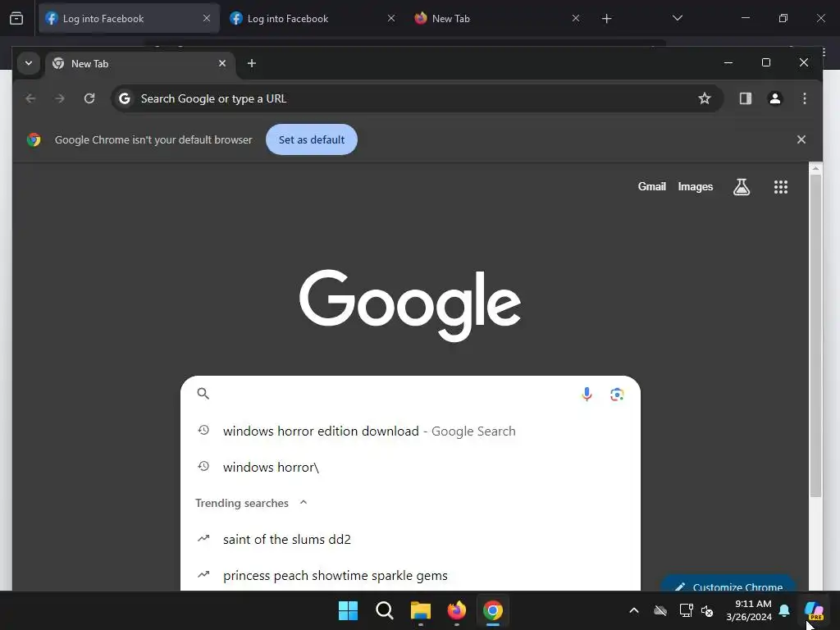Select trending 'saint of the slums dd2'
The height and width of the screenshot is (630, 840).
click(411, 540)
